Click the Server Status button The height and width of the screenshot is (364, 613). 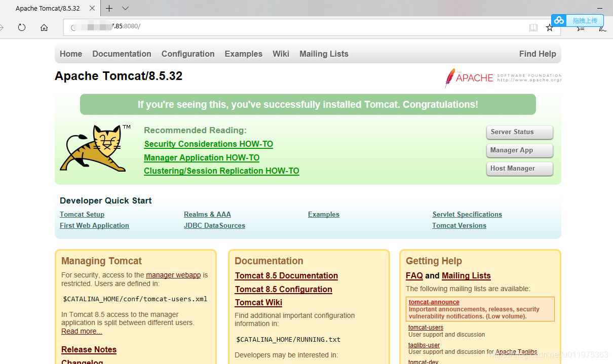[519, 132]
